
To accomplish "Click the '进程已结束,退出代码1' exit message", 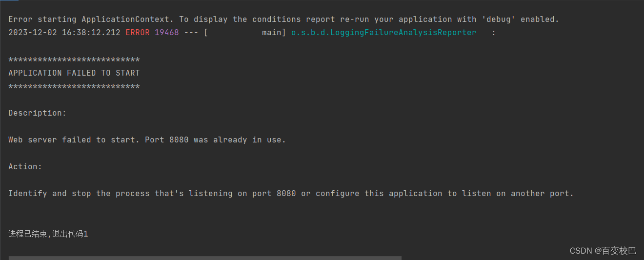I will point(48,234).
